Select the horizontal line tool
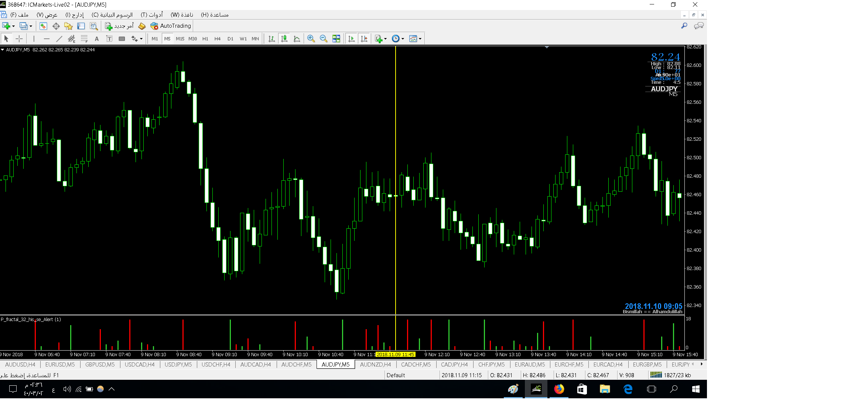 pos(47,39)
